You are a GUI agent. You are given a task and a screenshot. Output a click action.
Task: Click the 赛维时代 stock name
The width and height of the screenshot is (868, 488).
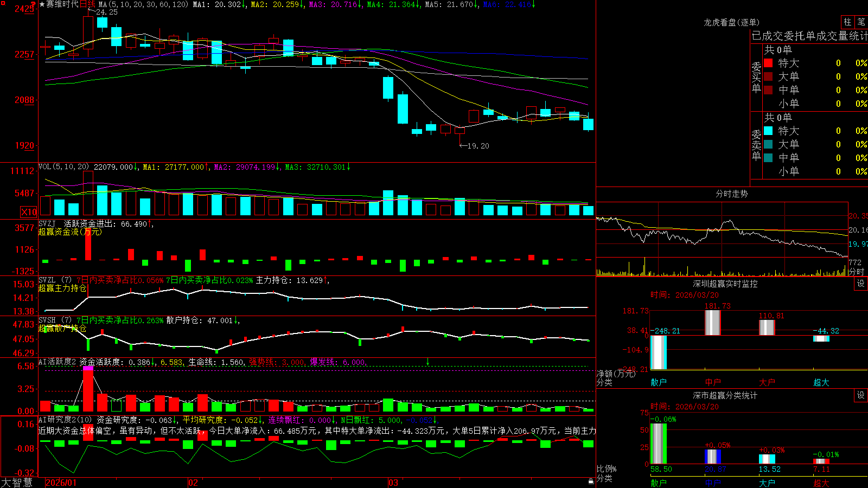tap(62, 4)
